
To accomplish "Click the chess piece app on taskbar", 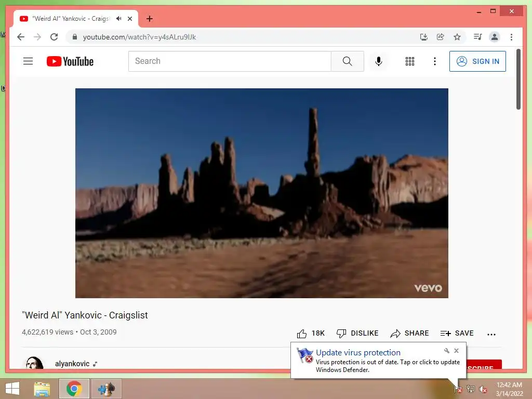I will coord(107,389).
